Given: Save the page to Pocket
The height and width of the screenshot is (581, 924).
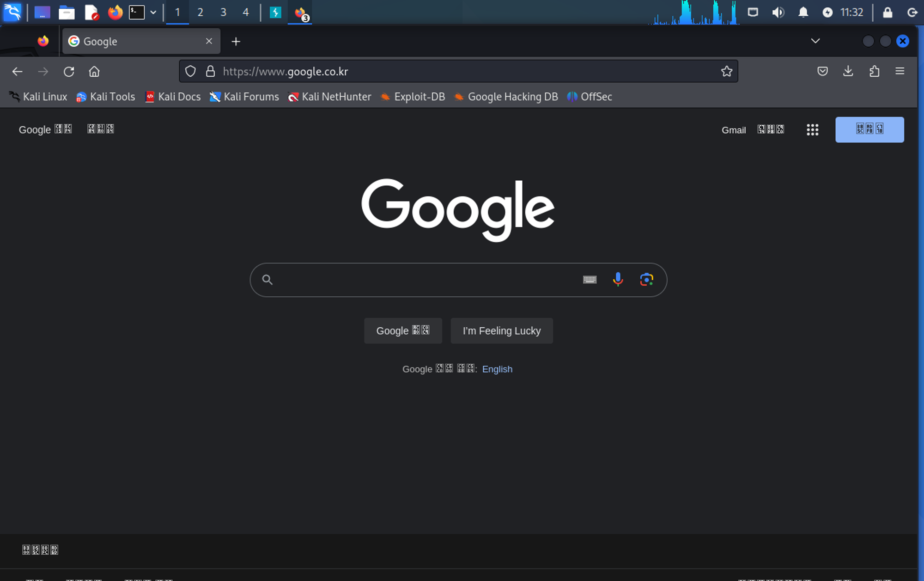Looking at the screenshot, I should click(x=822, y=71).
